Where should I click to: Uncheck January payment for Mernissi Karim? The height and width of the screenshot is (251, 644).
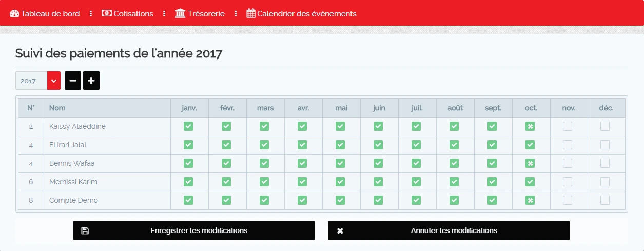click(x=188, y=182)
